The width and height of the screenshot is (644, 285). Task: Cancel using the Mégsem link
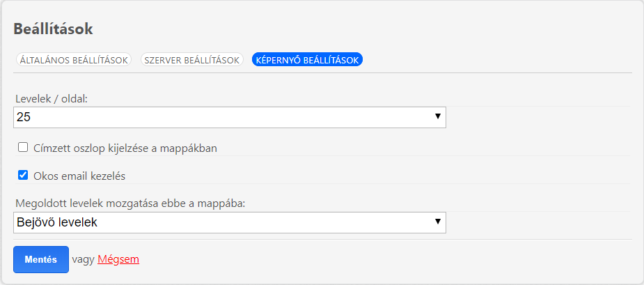tap(118, 259)
